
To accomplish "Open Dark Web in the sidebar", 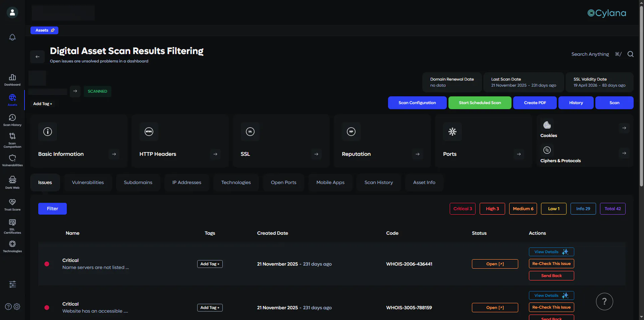I will [x=12, y=182].
